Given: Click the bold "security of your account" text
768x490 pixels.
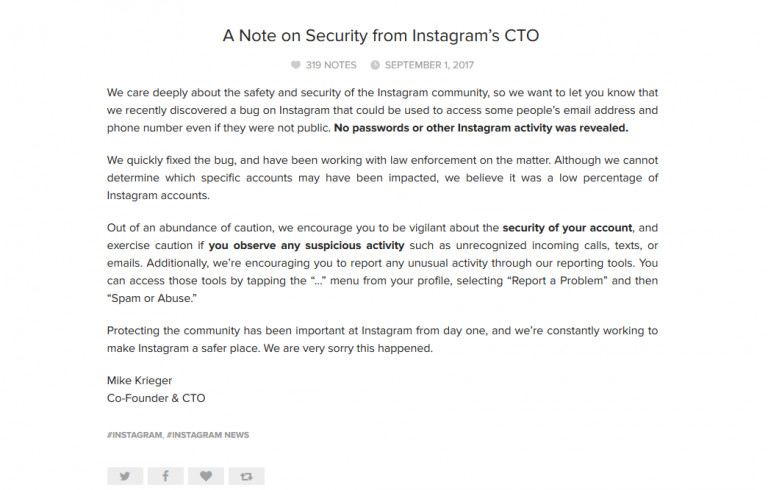Looking at the screenshot, I should [567, 227].
